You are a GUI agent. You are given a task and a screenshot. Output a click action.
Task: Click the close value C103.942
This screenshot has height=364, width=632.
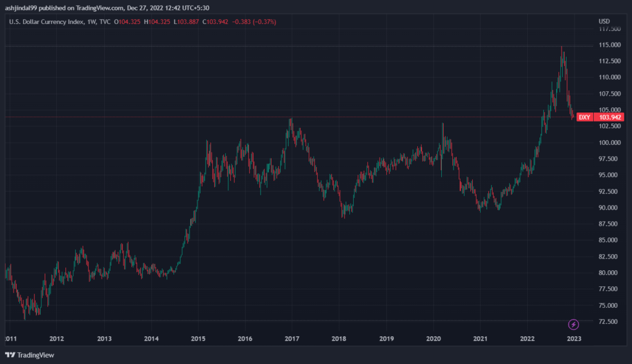[215, 22]
